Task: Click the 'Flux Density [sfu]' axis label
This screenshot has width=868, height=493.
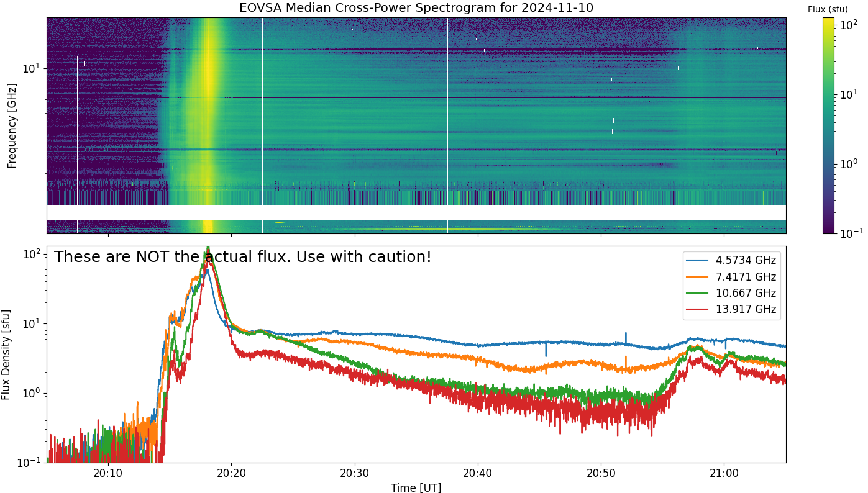Action: (x=6, y=354)
